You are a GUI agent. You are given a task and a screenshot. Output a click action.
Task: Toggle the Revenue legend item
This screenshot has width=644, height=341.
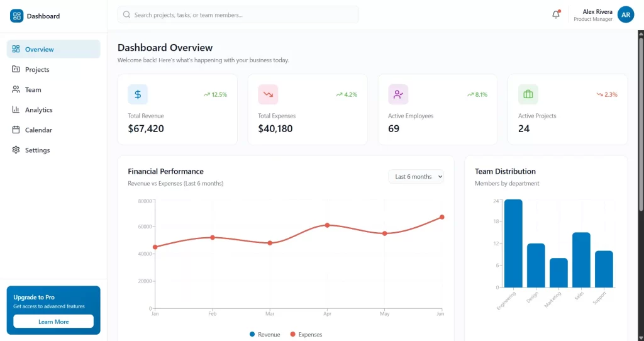point(265,335)
